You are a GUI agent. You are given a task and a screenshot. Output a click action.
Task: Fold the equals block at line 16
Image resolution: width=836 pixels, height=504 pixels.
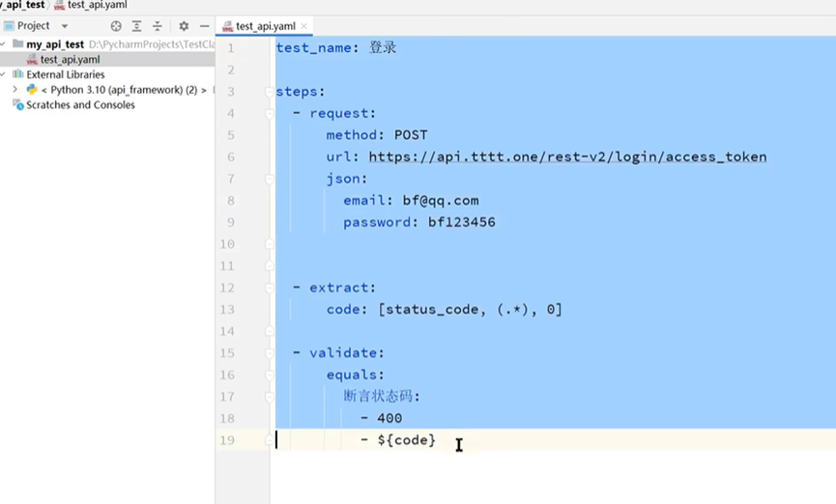pyautogui.click(x=270, y=375)
